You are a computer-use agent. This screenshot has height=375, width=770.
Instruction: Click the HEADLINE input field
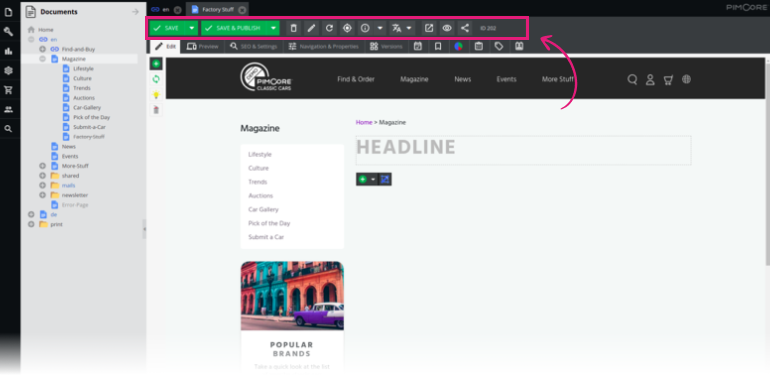point(523,150)
